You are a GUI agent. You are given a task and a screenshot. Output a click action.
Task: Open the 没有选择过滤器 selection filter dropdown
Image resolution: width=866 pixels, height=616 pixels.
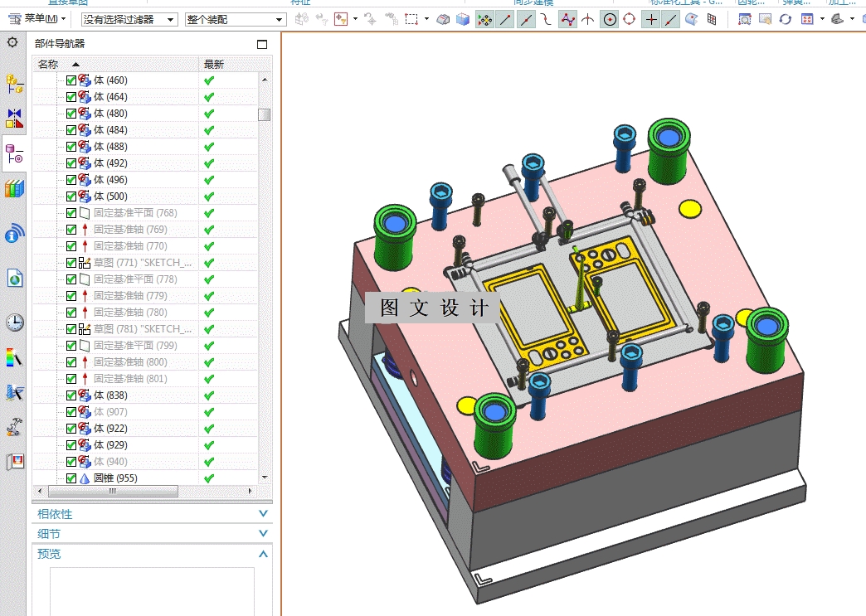click(x=129, y=19)
